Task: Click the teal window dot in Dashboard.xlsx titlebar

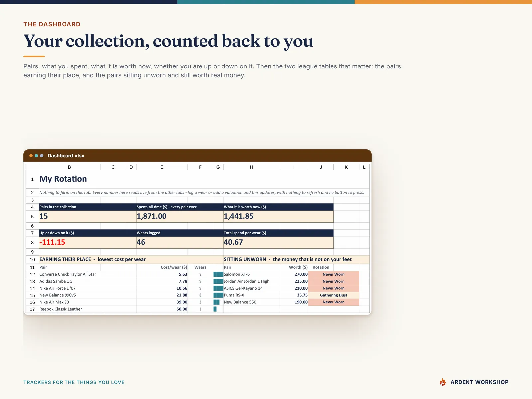Action: [36, 156]
